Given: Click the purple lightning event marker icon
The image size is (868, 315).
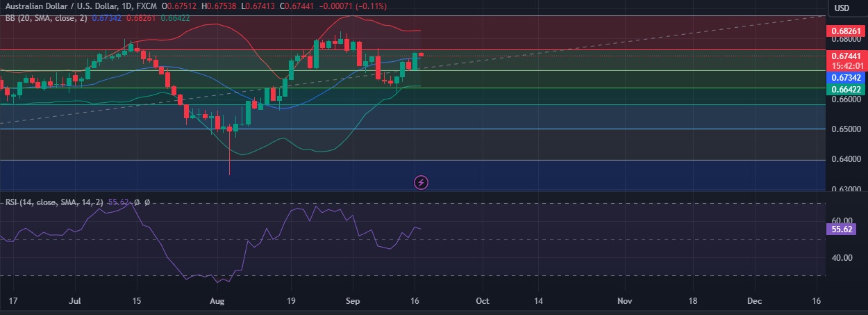Looking at the screenshot, I should pos(422,183).
